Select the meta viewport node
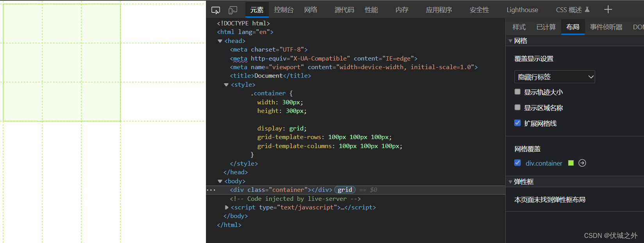This screenshot has width=644, height=243. point(354,67)
